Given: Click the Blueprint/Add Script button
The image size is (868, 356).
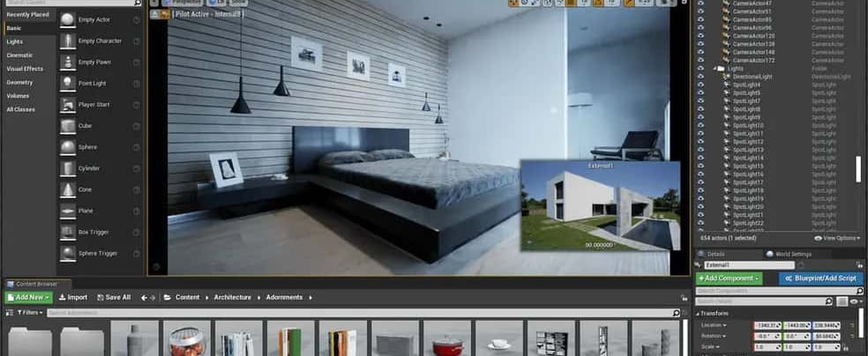Looking at the screenshot, I should (820, 278).
